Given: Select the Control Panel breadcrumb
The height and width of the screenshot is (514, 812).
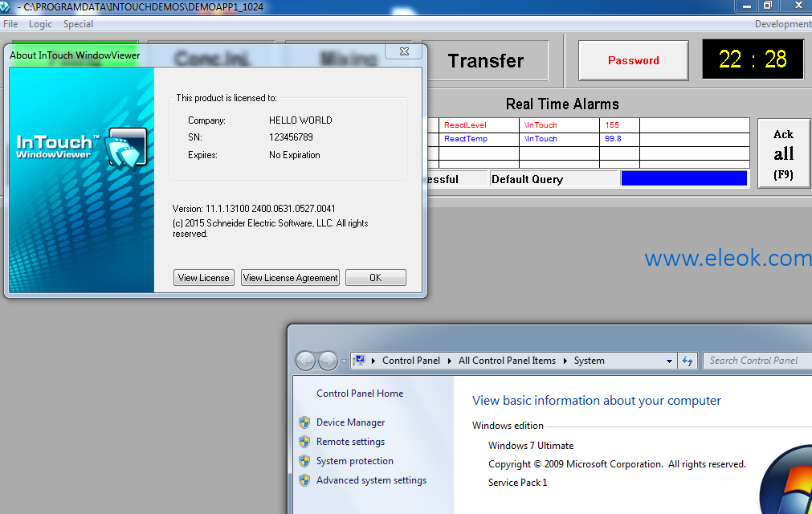Looking at the screenshot, I should tap(411, 361).
